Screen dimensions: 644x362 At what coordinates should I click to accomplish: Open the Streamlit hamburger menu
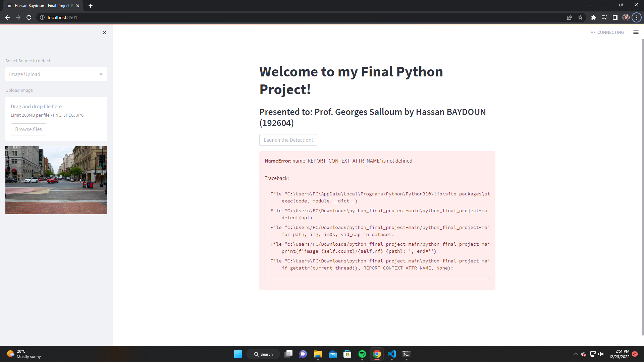[x=636, y=32]
